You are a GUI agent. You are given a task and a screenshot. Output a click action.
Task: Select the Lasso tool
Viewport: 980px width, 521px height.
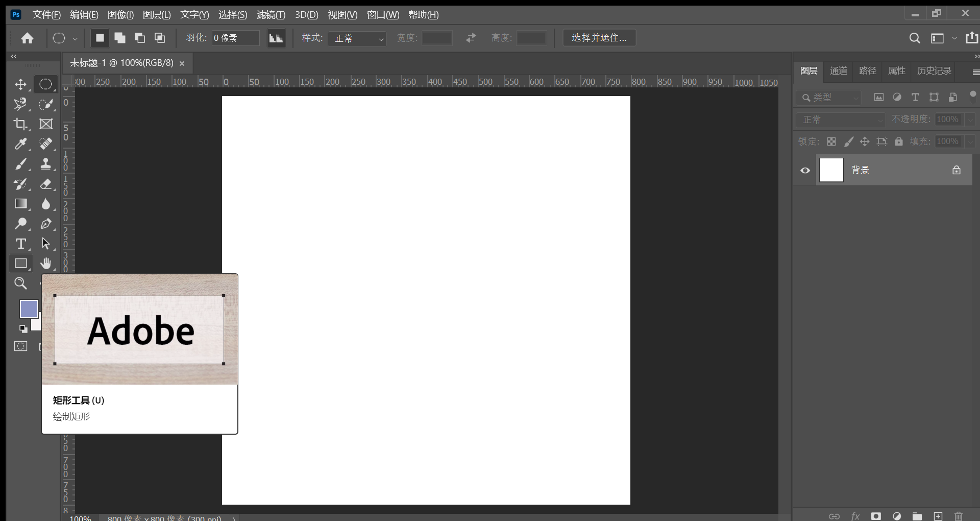(20, 104)
